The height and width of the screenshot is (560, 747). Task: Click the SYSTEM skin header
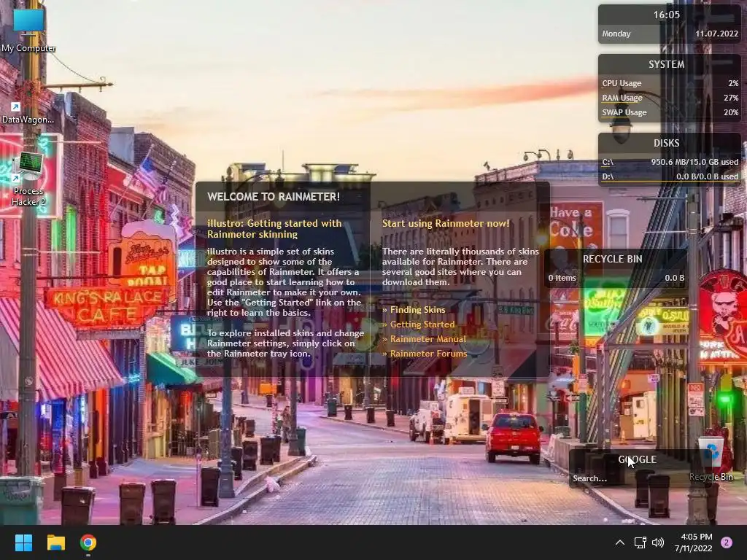click(x=666, y=64)
